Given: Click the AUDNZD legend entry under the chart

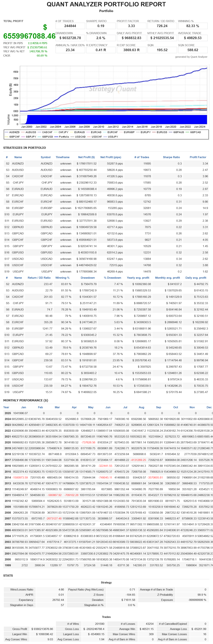Looking at the screenshot, I should click(x=12, y=132).
